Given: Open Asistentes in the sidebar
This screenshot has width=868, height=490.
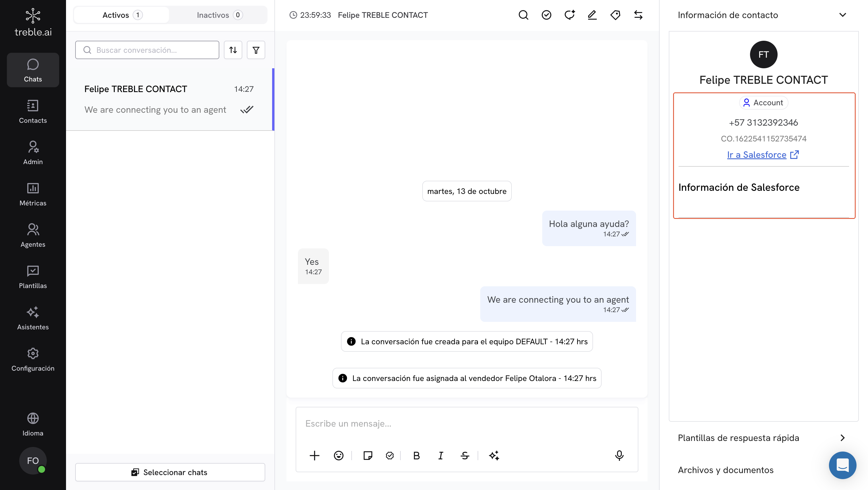Looking at the screenshot, I should pos(33,318).
